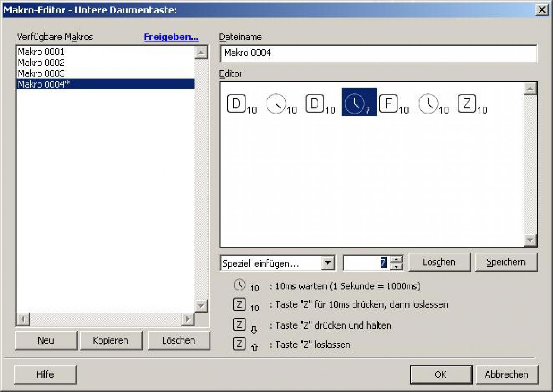Click legend Z icon for press and release
The height and width of the screenshot is (392, 553).
coord(239,305)
